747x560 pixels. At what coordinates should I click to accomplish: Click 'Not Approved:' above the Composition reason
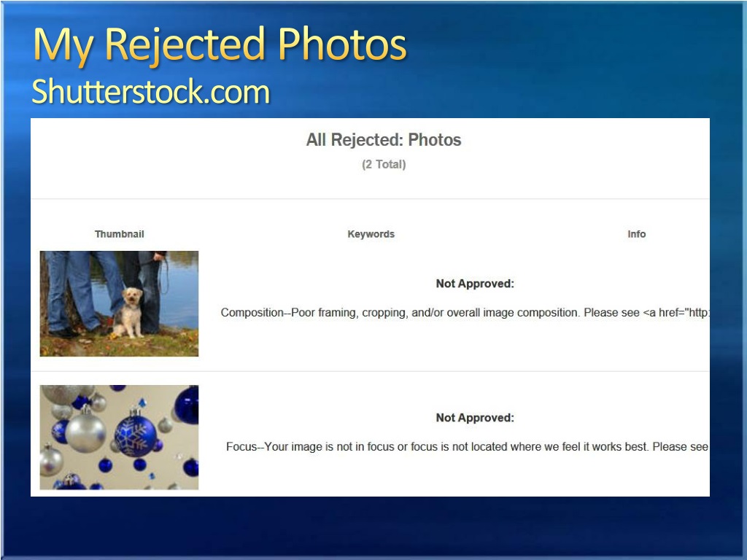475,284
